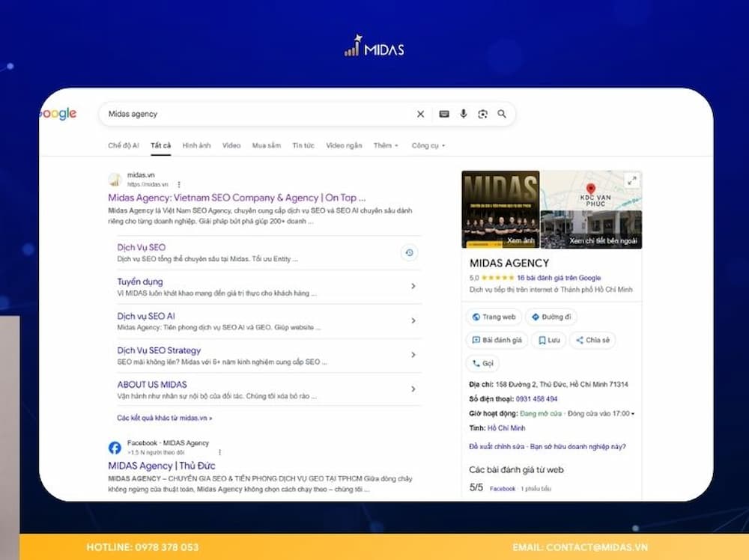Click the Hồ Chí Minh province link
The image size is (749, 560).
point(506,428)
